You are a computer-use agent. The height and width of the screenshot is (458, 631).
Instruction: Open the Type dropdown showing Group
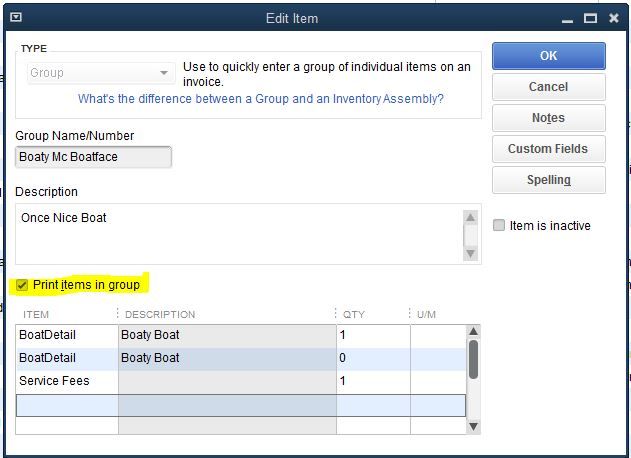[100, 73]
